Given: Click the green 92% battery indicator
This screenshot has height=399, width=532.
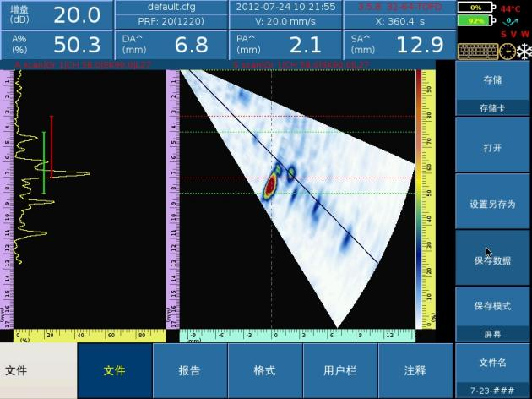Looking at the screenshot, I should point(475,19).
